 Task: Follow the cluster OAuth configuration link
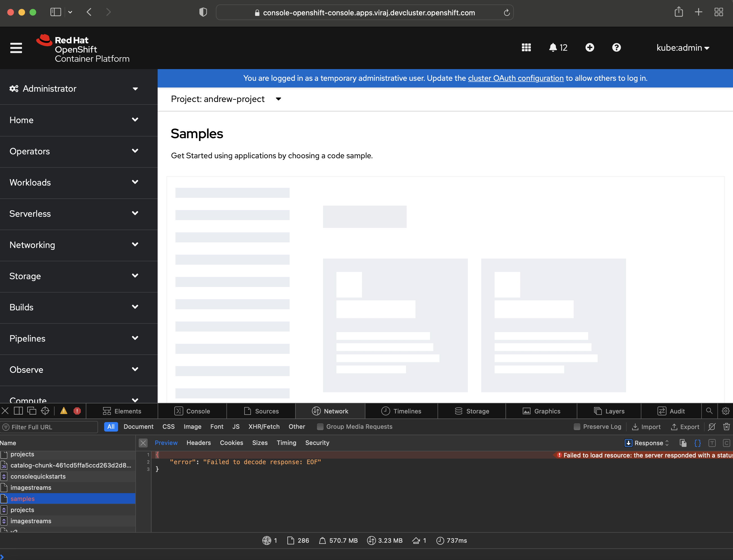click(515, 78)
